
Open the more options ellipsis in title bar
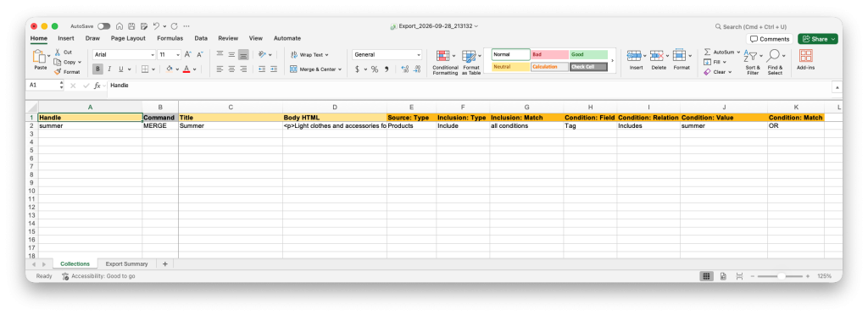pyautogui.click(x=186, y=26)
